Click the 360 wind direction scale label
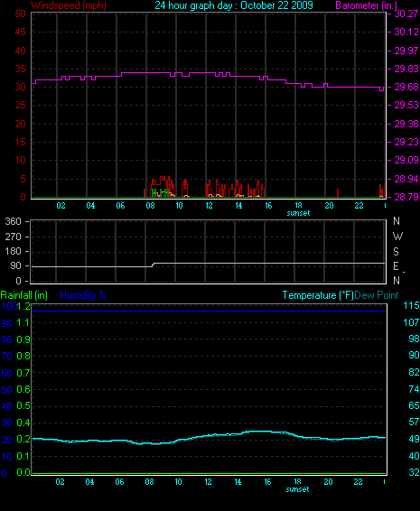This screenshot has width=420, height=511. [13, 221]
